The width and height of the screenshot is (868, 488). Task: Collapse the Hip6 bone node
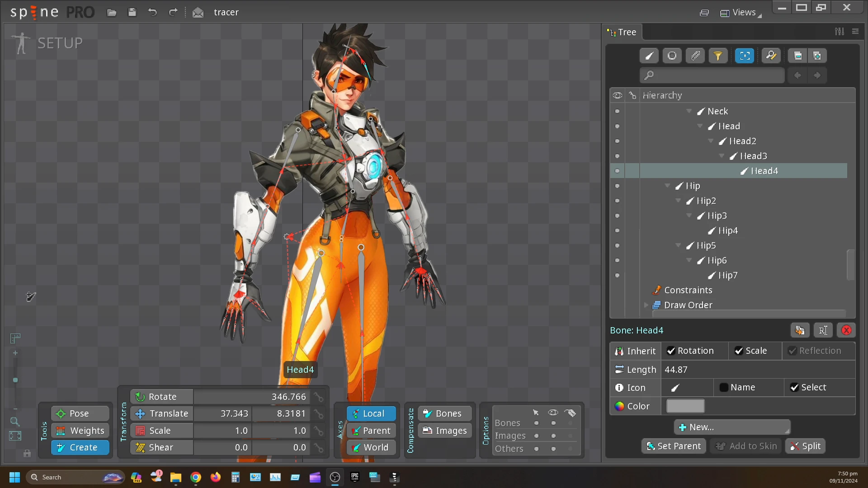click(x=689, y=260)
